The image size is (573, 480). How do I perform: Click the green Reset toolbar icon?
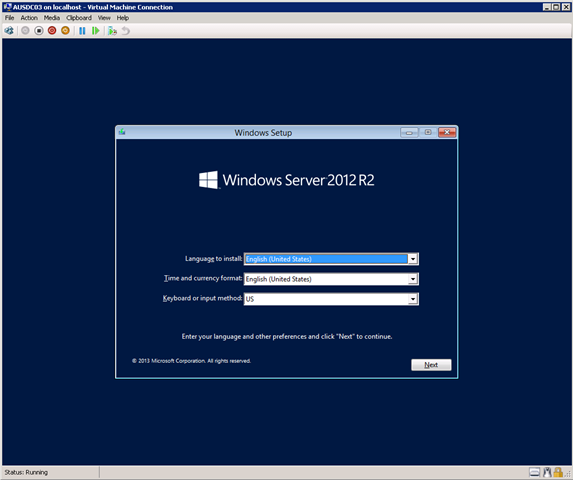tap(95, 31)
